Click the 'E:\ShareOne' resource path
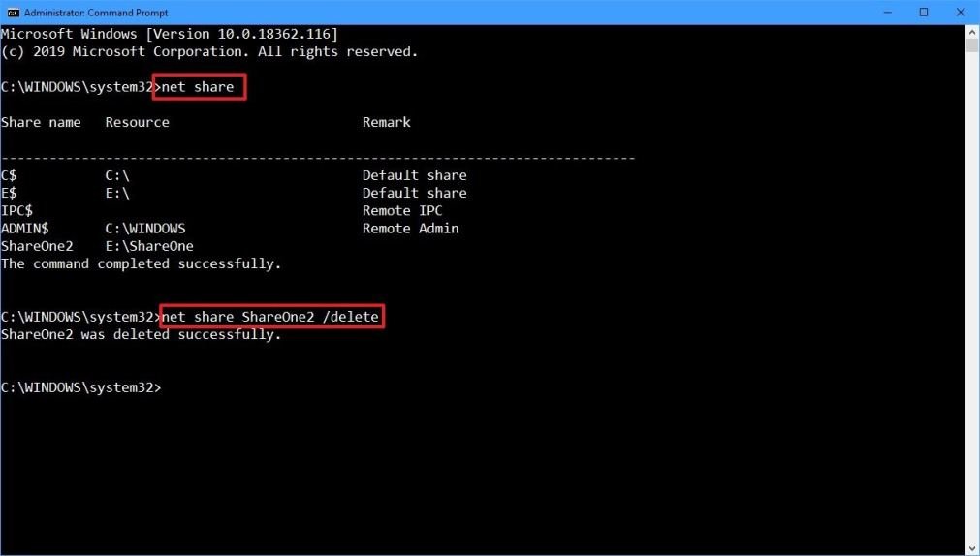The width and height of the screenshot is (980, 556). [x=149, y=246]
